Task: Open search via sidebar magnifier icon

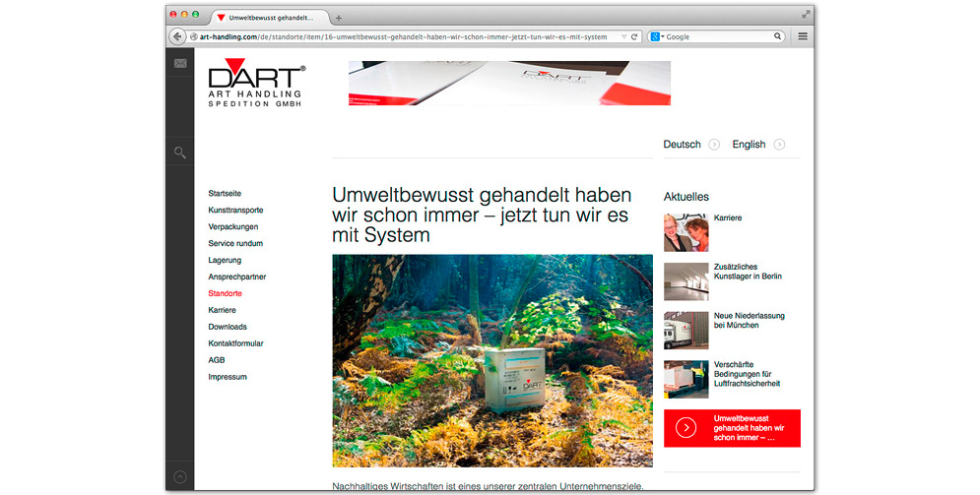Action: (x=180, y=153)
